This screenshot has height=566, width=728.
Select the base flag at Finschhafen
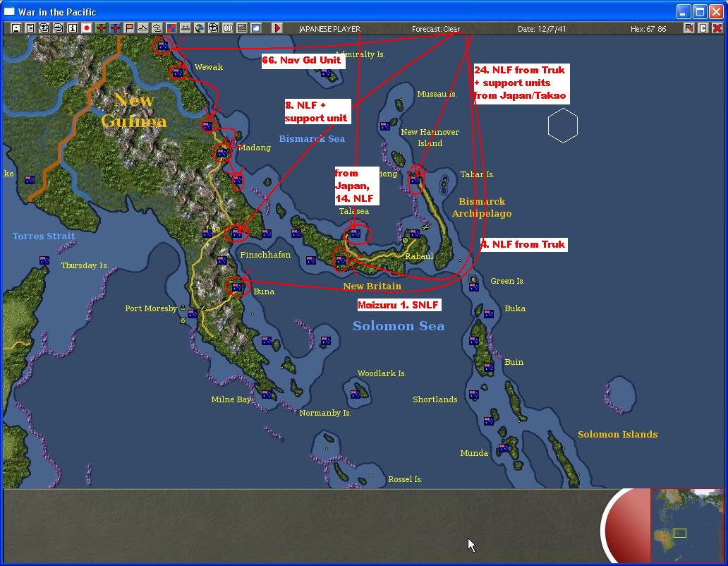(x=267, y=234)
